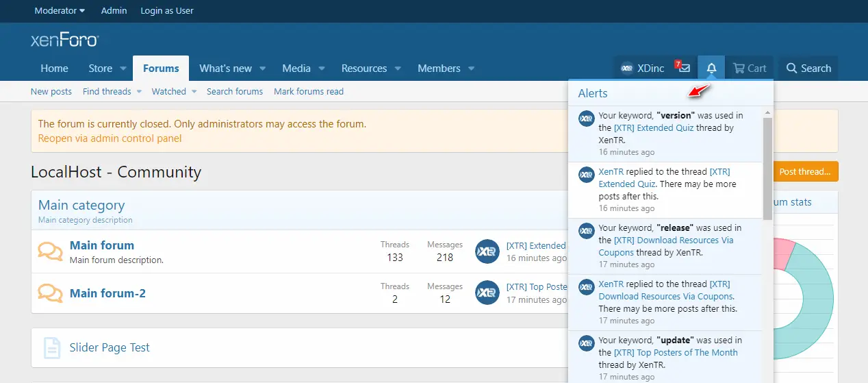Open Search with magnifier icon
The width and height of the screenshot is (868, 383).
(808, 68)
